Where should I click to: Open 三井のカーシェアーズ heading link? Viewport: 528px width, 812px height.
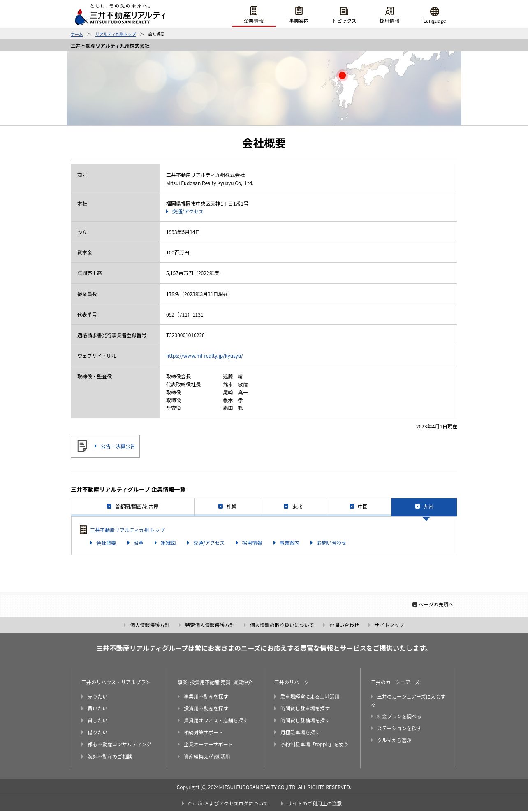point(395,682)
